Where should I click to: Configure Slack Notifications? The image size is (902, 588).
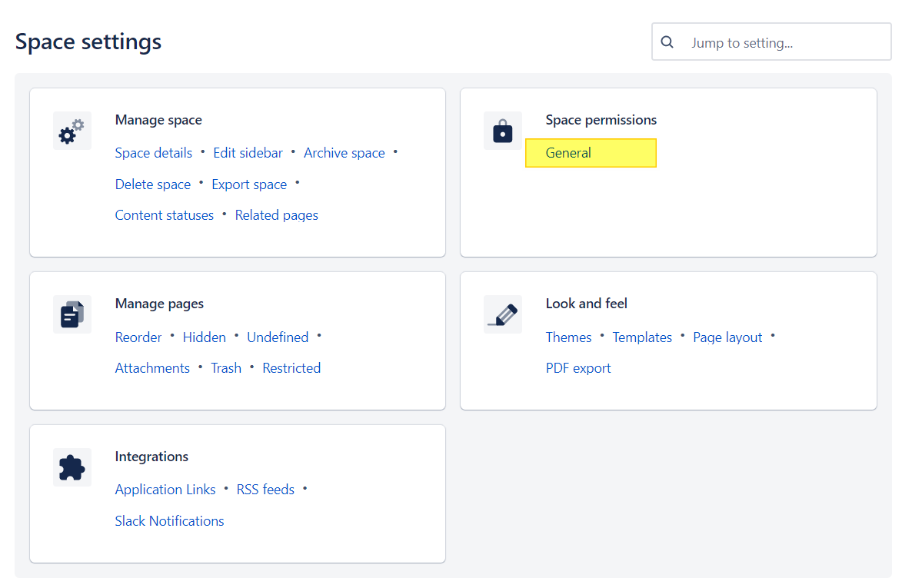(x=169, y=520)
